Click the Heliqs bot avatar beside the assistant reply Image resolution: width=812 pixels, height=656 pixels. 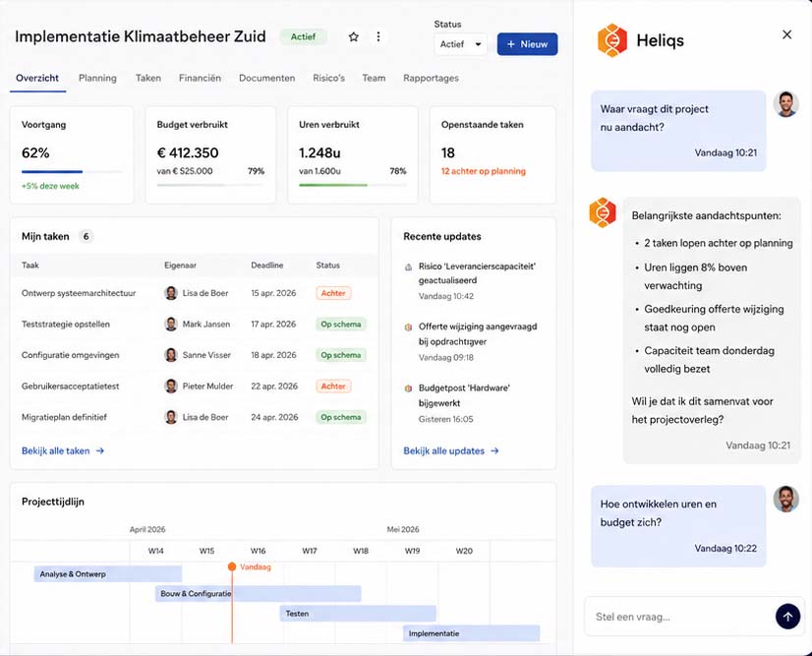pyautogui.click(x=603, y=212)
